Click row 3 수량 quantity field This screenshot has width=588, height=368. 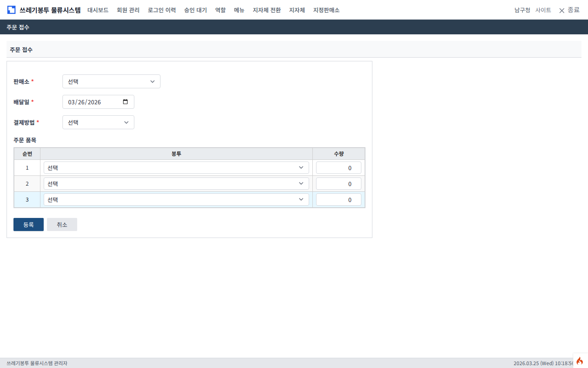point(339,200)
